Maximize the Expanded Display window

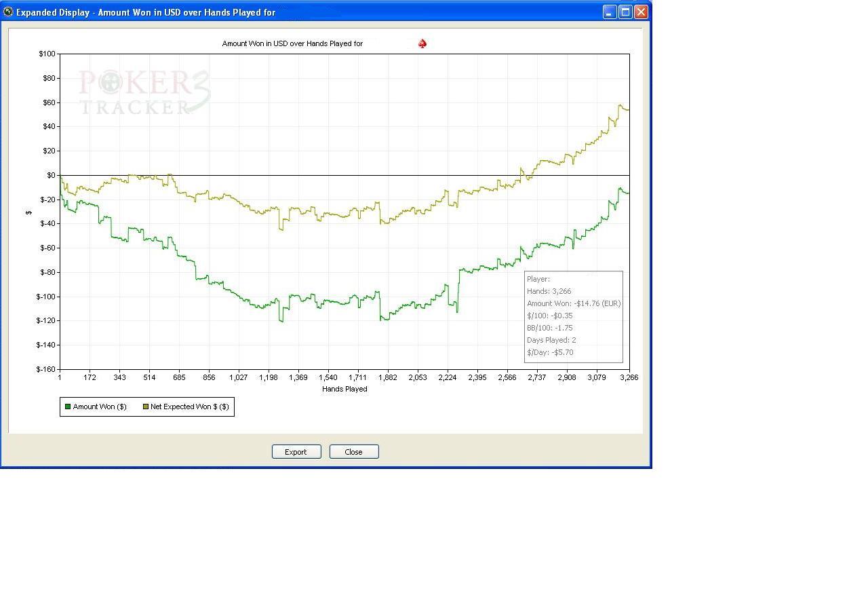625,12
